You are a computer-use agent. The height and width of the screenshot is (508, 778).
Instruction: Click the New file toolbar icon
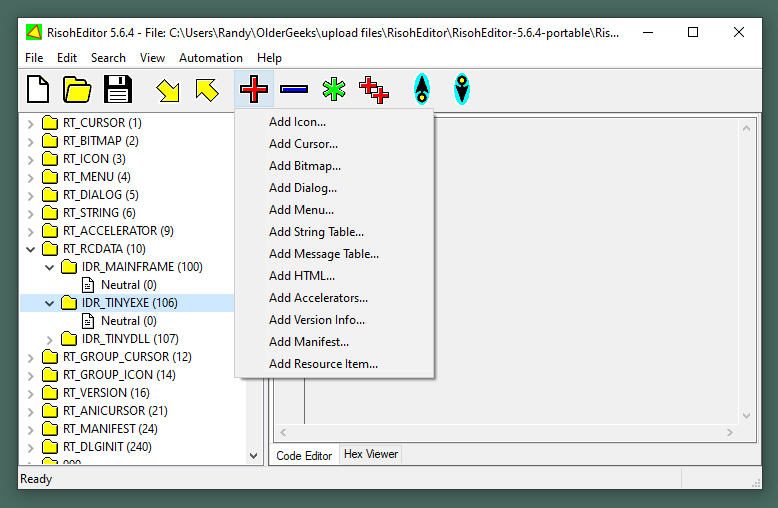point(38,89)
